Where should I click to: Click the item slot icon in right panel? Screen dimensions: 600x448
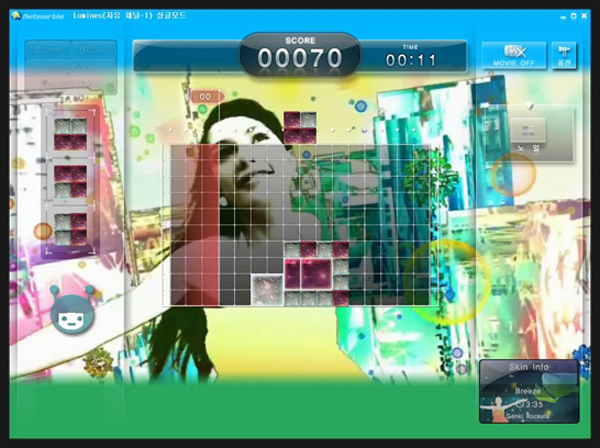[530, 129]
